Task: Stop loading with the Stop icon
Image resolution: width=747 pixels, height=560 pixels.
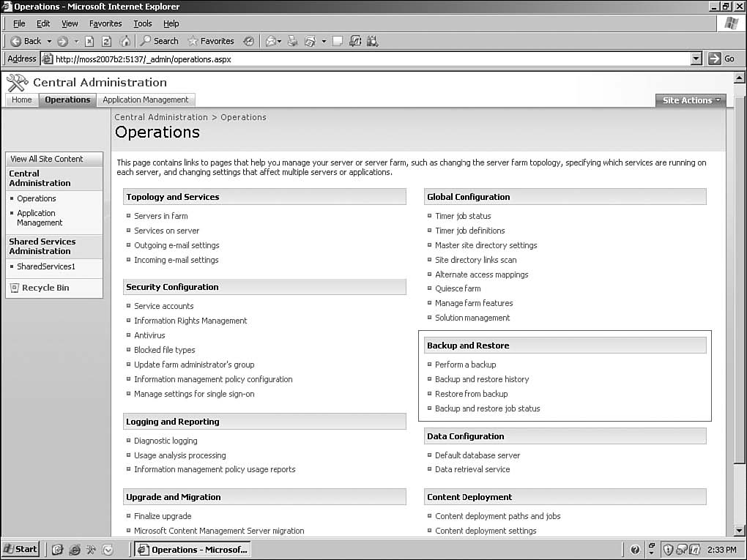Action: pyautogui.click(x=89, y=41)
